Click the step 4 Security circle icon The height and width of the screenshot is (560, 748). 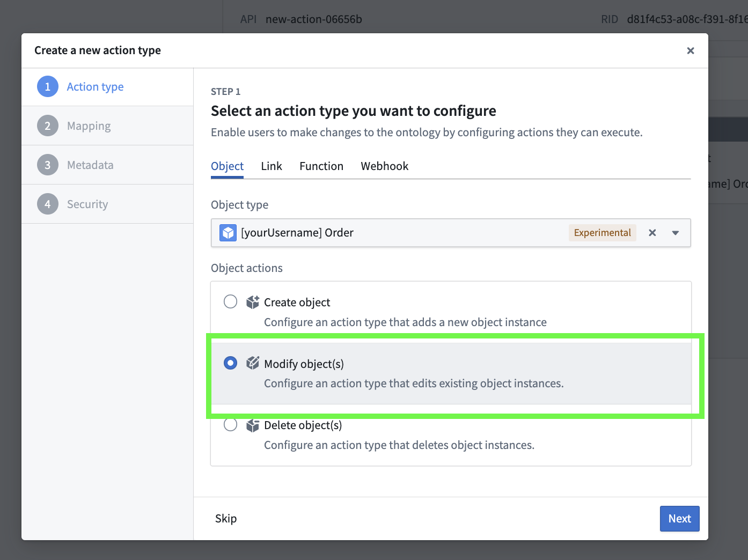[47, 204]
